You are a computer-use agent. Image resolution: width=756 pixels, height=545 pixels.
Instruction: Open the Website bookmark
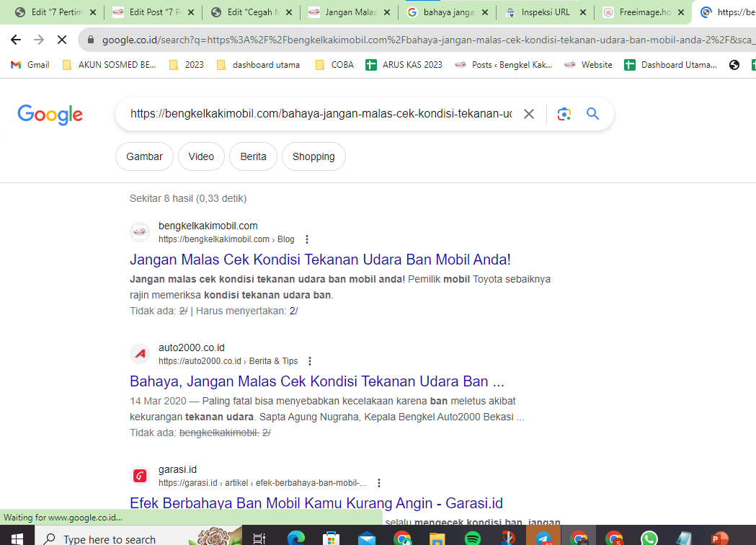point(588,65)
